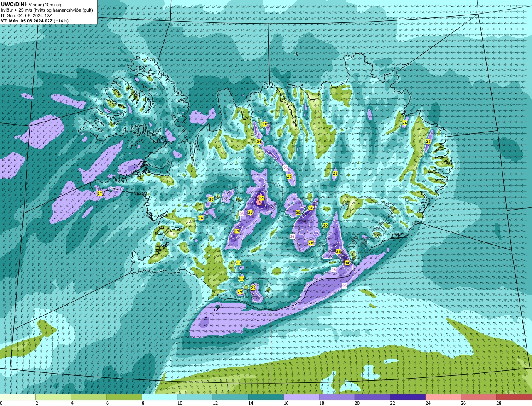
Task: Click the olive green 6–8 legend swatch
Action: coord(124,397)
